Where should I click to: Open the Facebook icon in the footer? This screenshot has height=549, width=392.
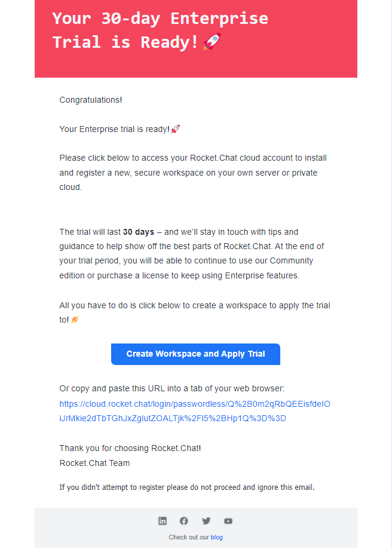[184, 521]
